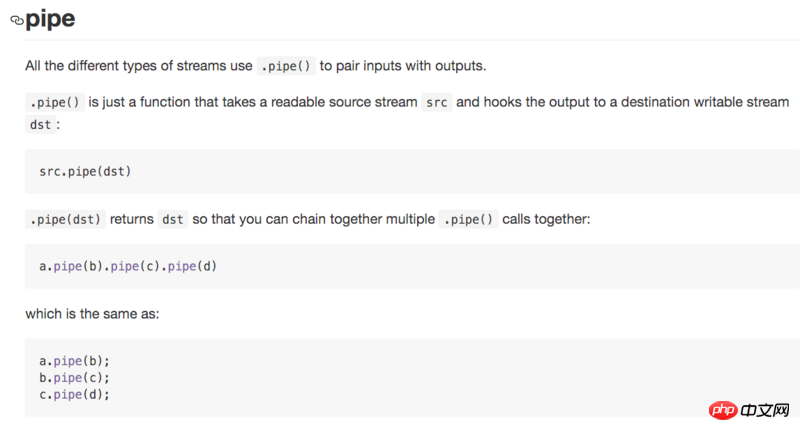Image resolution: width=800 pixels, height=430 pixels.
Task: Click the b.pipe(c); code line
Action: [74, 377]
